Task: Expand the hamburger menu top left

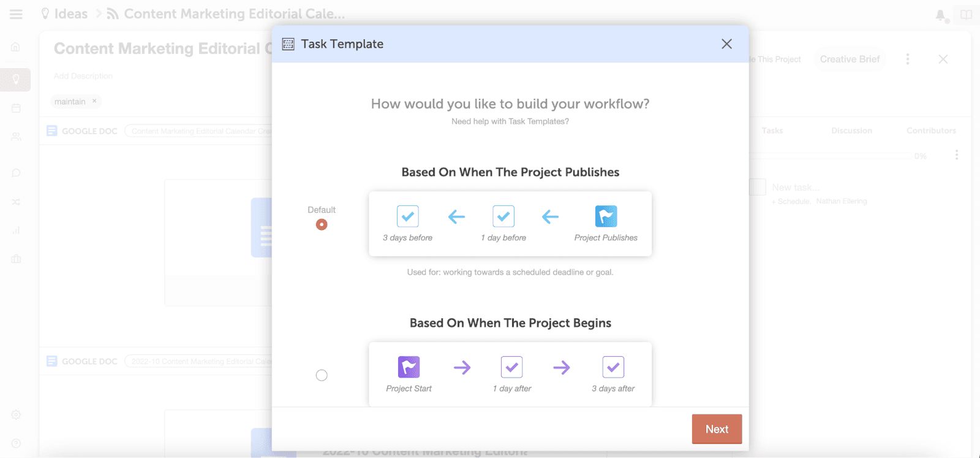Action: (x=15, y=13)
